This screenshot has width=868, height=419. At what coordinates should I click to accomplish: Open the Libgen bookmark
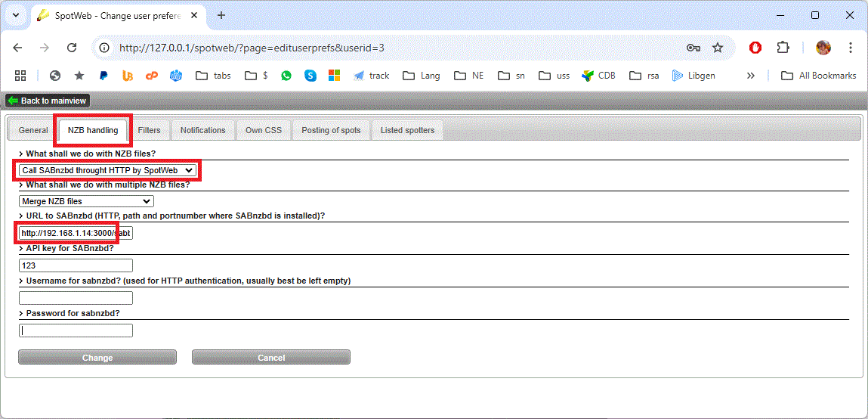pos(693,76)
